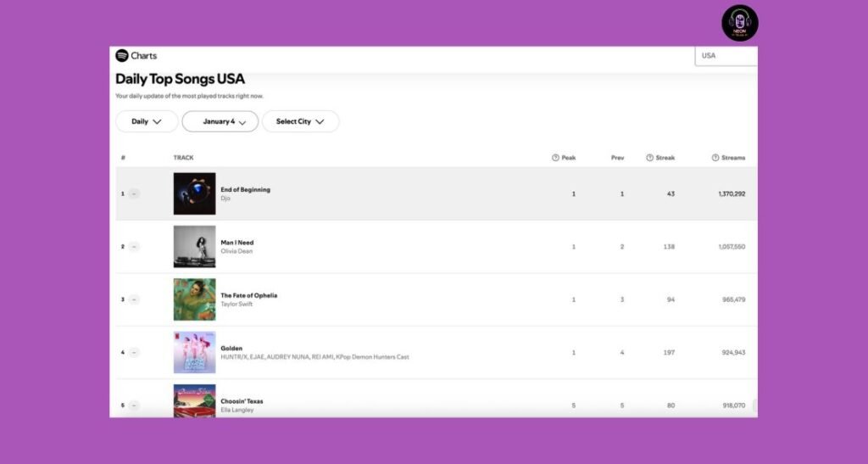Click the USA country search field
The height and width of the screenshot is (464, 868).
pos(726,56)
